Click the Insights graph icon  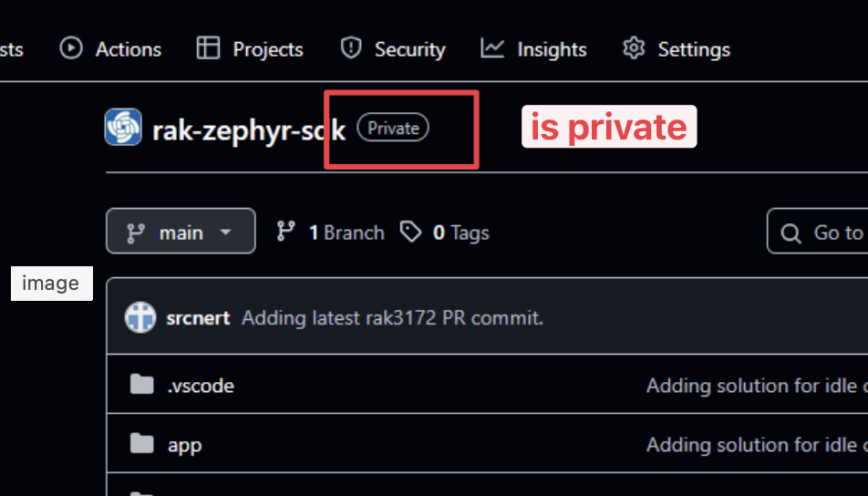coord(493,48)
